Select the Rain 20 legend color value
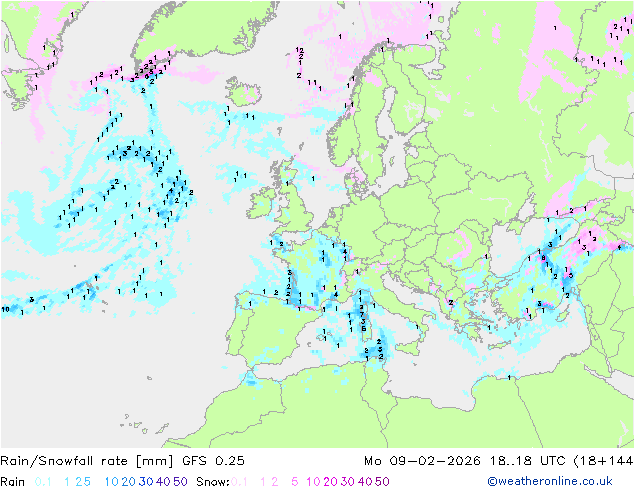This screenshot has width=634, height=490. point(128,482)
